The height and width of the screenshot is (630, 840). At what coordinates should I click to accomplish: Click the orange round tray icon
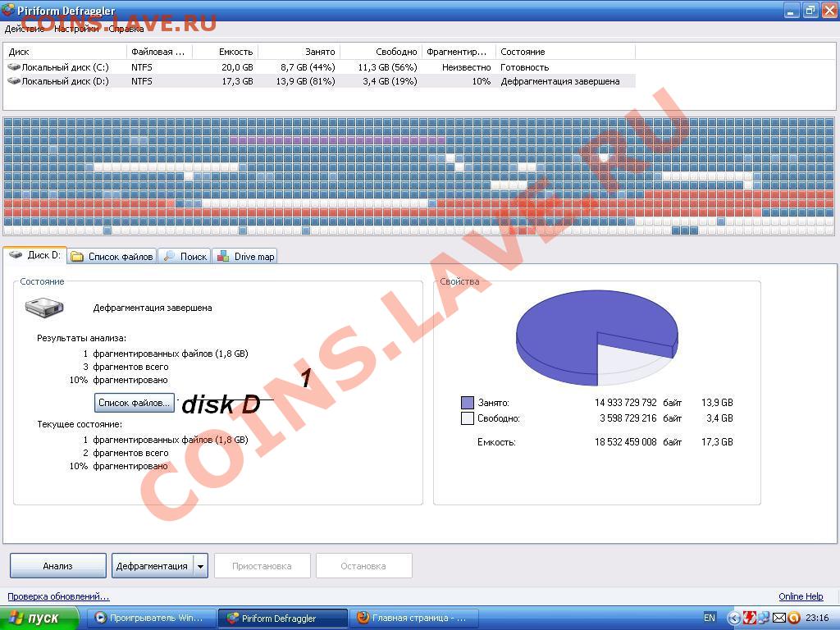click(x=794, y=619)
